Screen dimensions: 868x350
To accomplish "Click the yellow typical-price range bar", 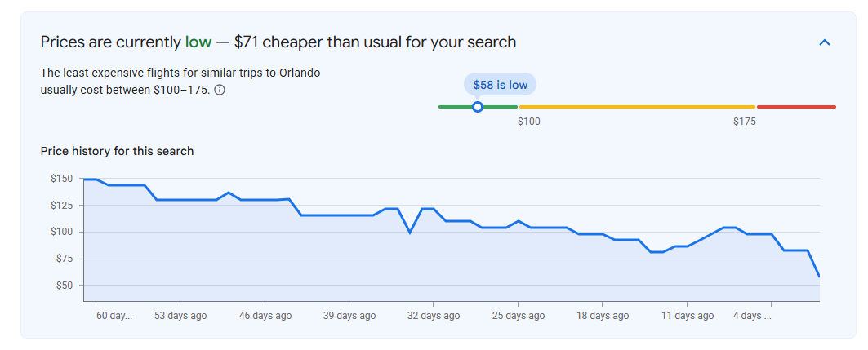I will coord(637,107).
